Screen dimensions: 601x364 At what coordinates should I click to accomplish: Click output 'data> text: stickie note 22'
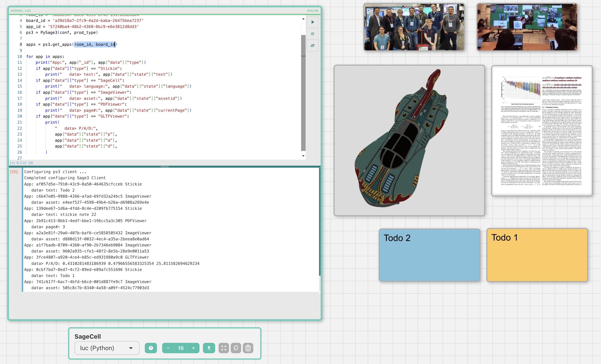pyautogui.click(x=64, y=215)
